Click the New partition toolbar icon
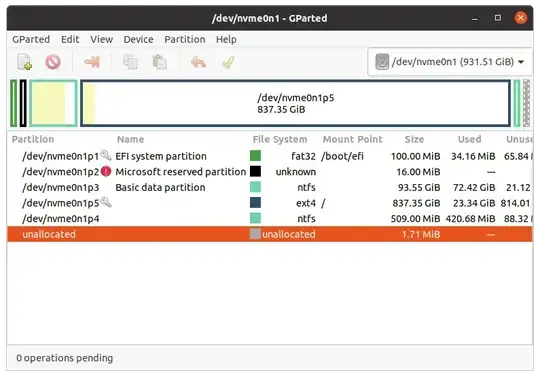Screen dimensions: 540x377 (x=25, y=62)
